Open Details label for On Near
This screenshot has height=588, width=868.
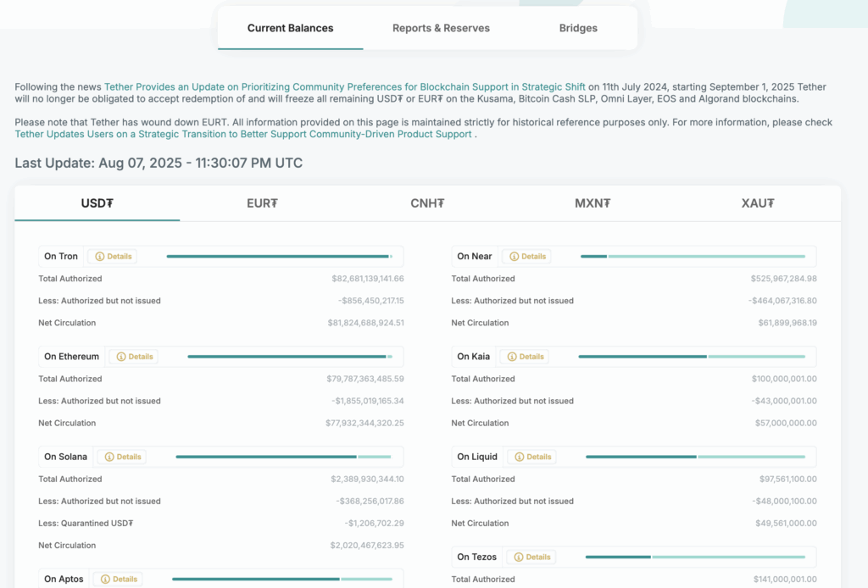click(x=534, y=257)
